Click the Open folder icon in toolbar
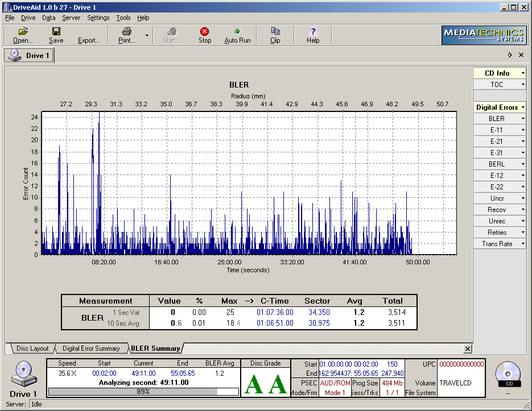The height and width of the screenshot is (411, 532). (x=23, y=32)
